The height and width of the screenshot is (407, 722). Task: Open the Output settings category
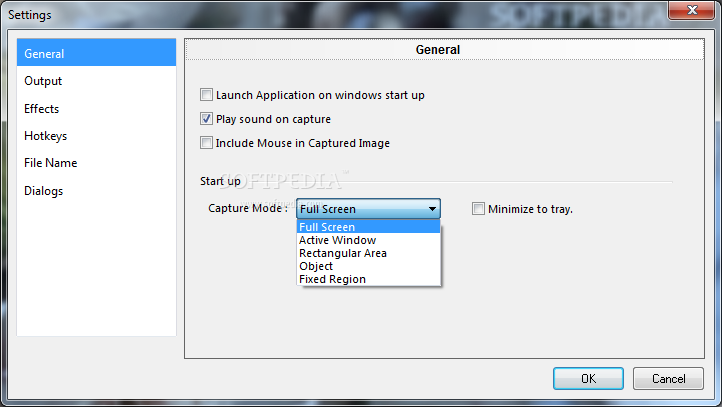pyautogui.click(x=96, y=81)
